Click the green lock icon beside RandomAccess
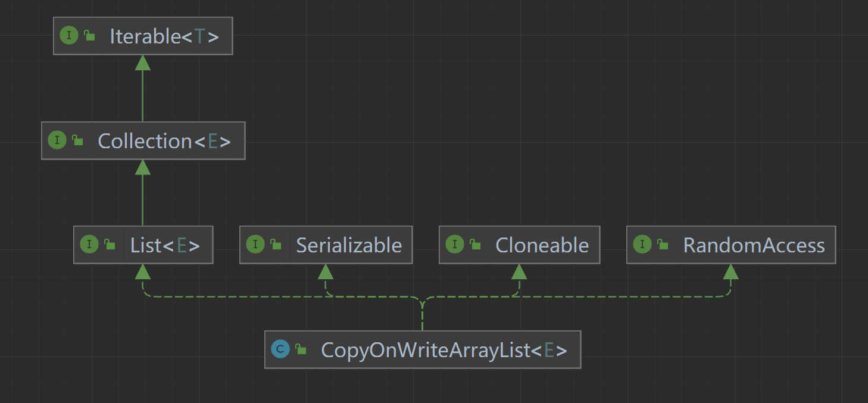The width and height of the screenshot is (868, 403). pos(663,245)
